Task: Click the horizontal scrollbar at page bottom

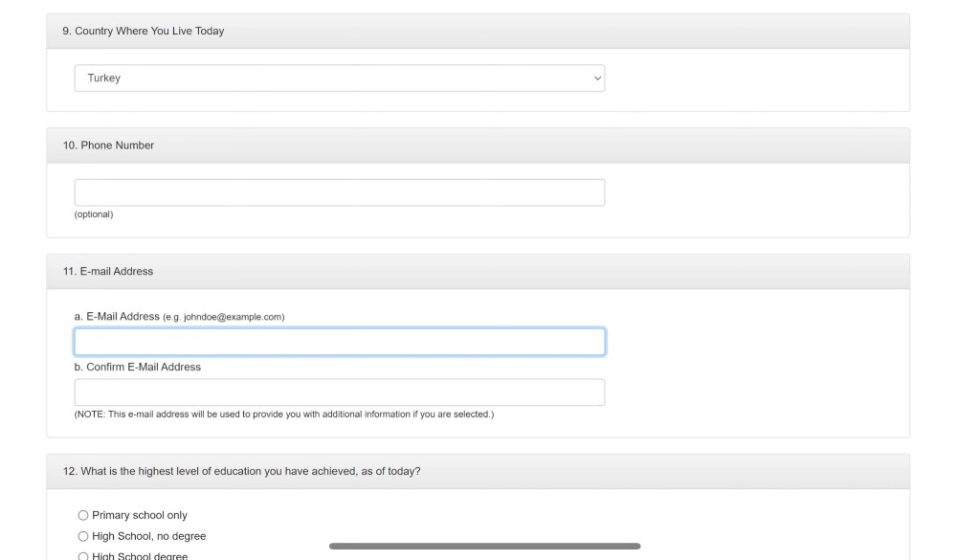Action: click(x=484, y=547)
